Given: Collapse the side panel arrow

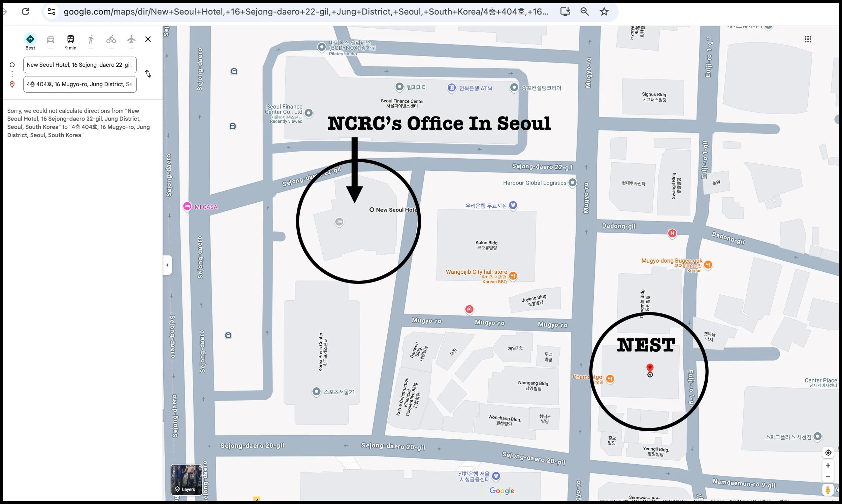Looking at the screenshot, I should (x=167, y=265).
